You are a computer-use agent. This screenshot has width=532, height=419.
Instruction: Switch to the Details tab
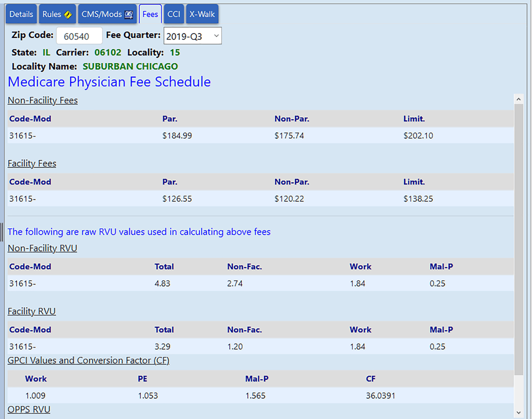pyautogui.click(x=21, y=14)
